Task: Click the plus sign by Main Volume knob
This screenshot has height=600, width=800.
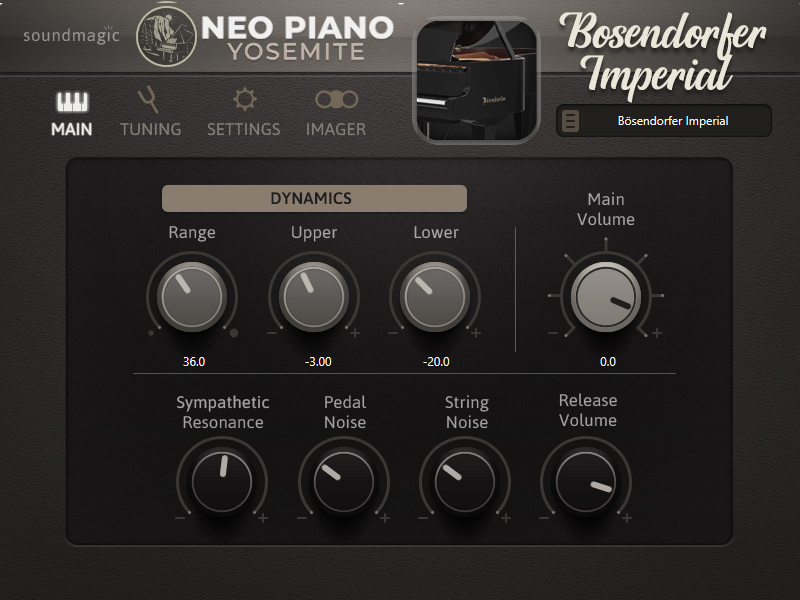Action: (657, 333)
